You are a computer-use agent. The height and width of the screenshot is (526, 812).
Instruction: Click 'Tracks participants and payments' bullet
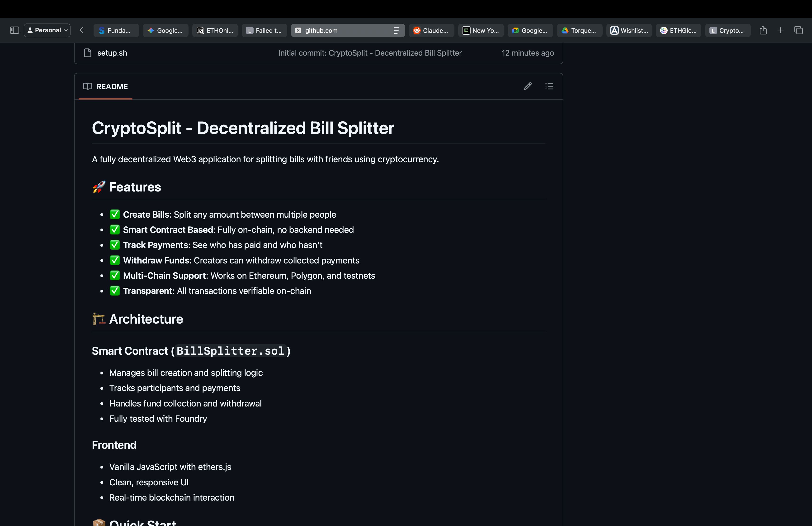175,388
